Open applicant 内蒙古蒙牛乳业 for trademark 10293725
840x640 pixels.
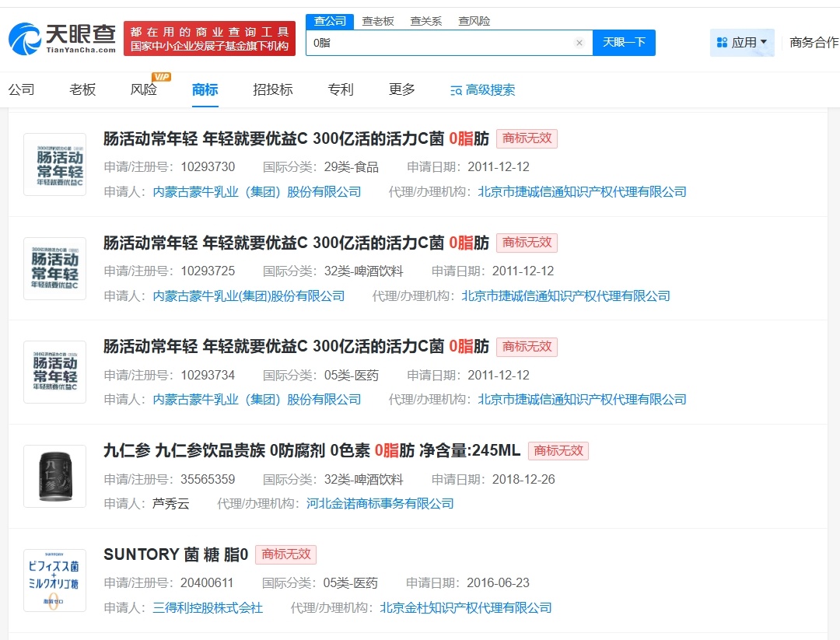coord(249,296)
